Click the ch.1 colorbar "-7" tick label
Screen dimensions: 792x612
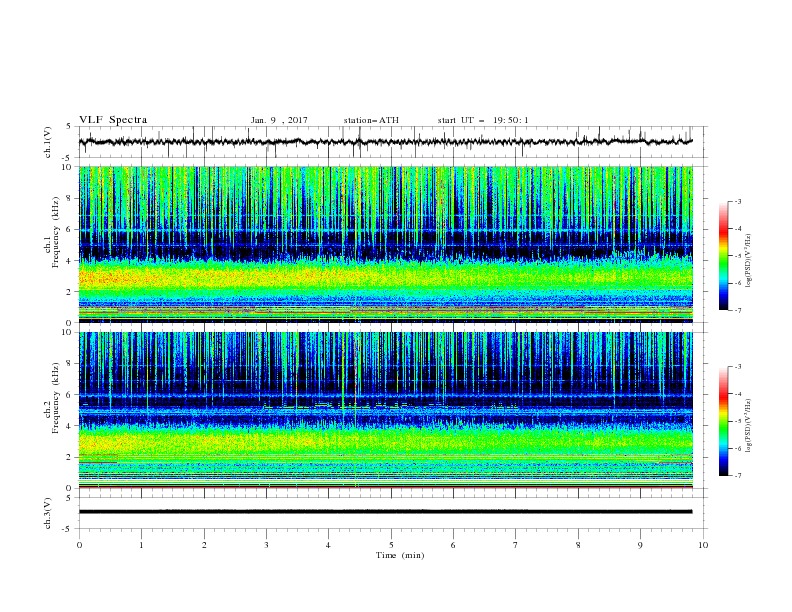point(738,310)
